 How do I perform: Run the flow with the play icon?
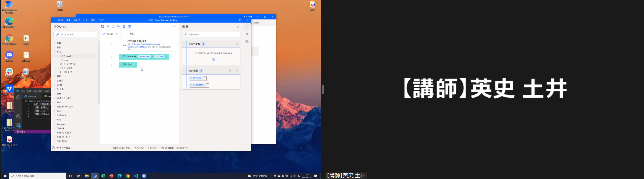click(x=108, y=26)
